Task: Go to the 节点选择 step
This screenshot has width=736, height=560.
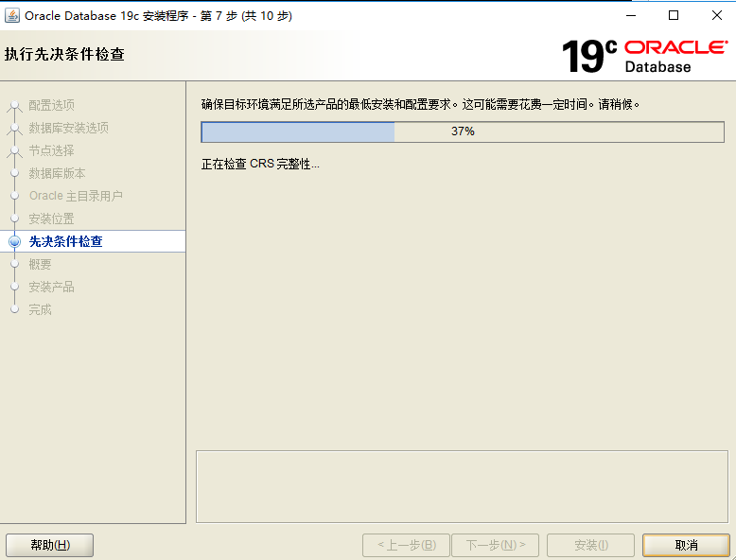Action: [x=51, y=150]
